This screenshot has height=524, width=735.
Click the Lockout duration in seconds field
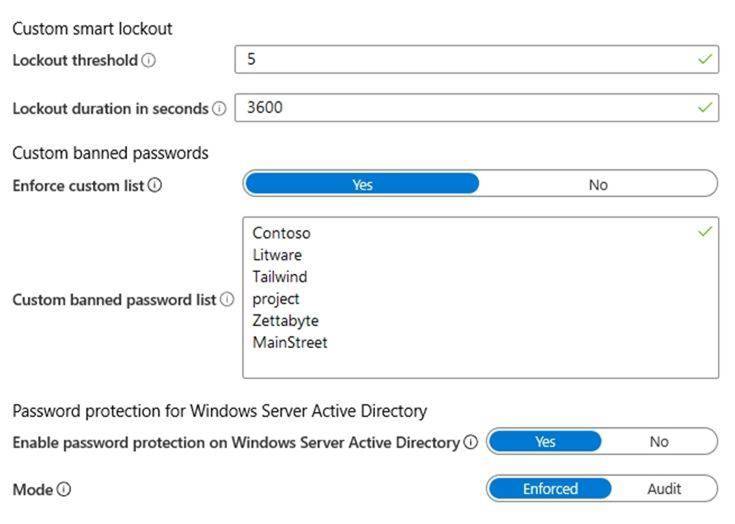460,107
